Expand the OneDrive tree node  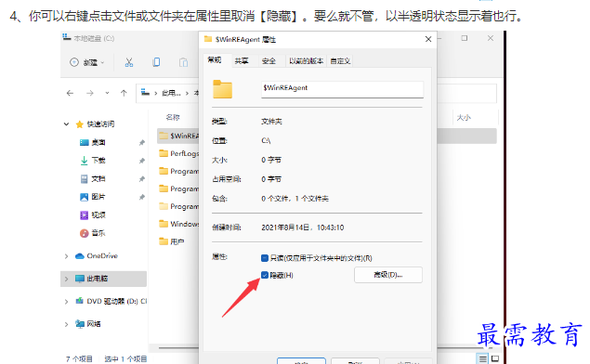67,256
